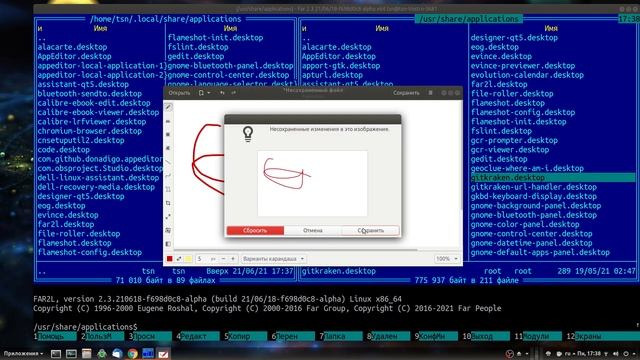Screen dimensions: 640x360
Task: Click 'Отмена' in the unsaved changes dialog
Action: [313, 231]
